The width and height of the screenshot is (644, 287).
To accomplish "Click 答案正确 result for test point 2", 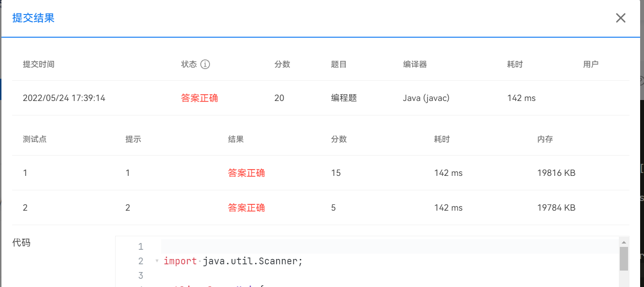I will pyautogui.click(x=246, y=208).
